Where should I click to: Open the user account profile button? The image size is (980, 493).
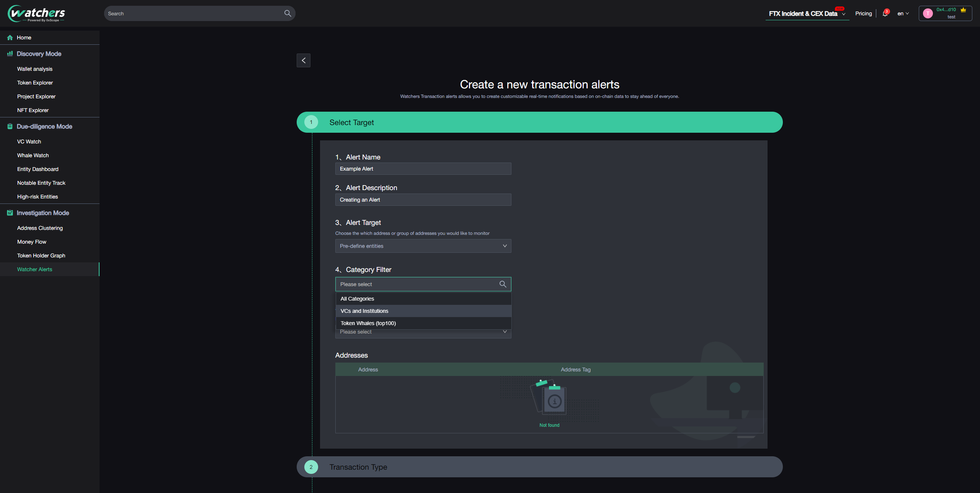coord(945,14)
